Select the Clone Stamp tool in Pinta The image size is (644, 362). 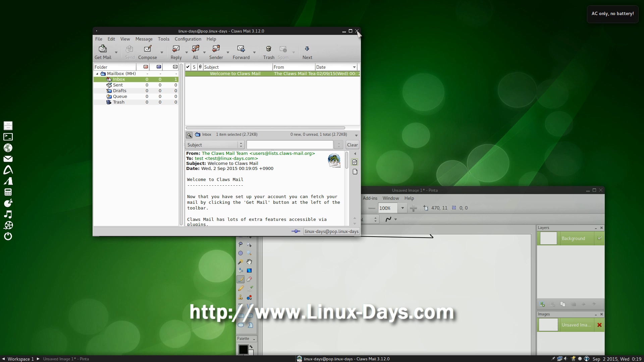point(240,297)
